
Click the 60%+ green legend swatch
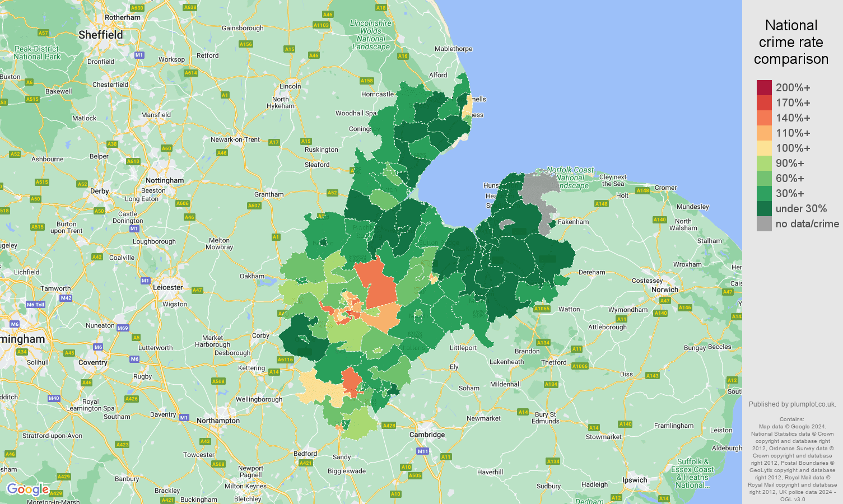764,178
